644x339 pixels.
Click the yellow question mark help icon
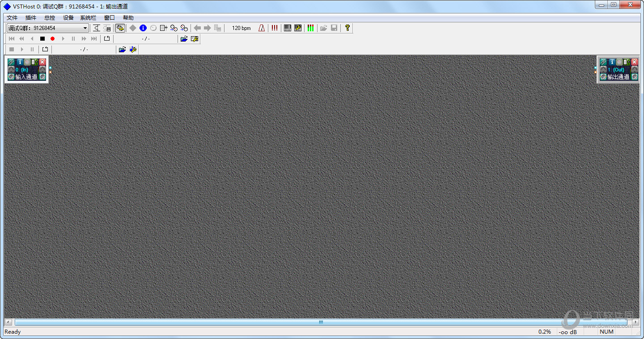(347, 28)
